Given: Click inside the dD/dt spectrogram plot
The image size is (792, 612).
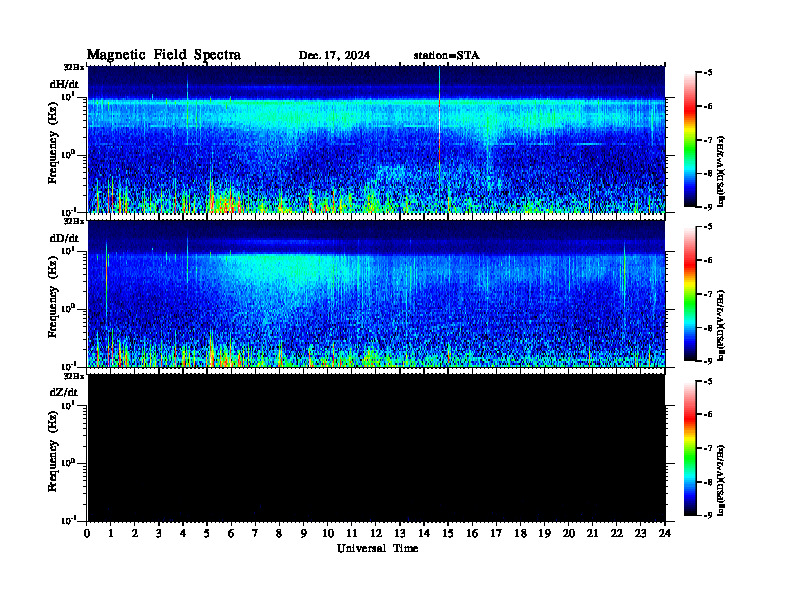Looking at the screenshot, I should (376, 294).
